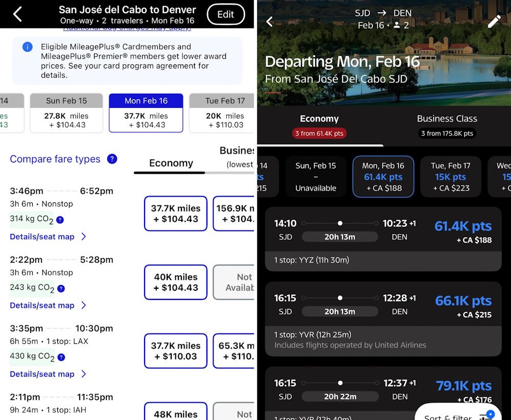Tap the blue info icon for MileagePlus notice
This screenshot has height=420, width=511.
(28, 47)
